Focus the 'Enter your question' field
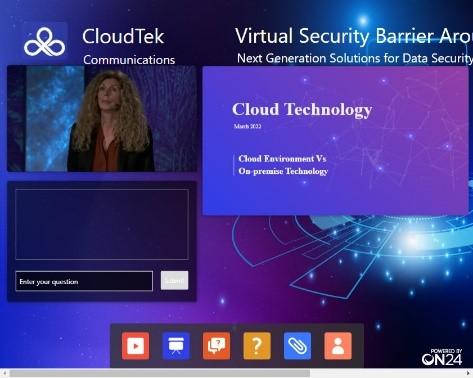Viewport: 473px width, 378px height. [x=84, y=281]
